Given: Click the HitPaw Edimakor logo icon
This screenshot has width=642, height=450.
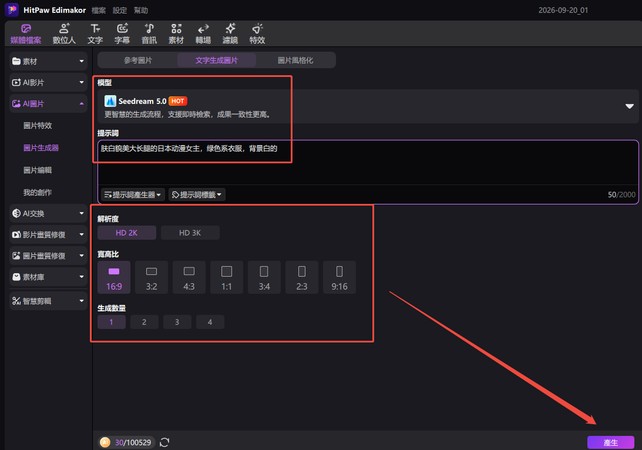Looking at the screenshot, I should [12, 10].
